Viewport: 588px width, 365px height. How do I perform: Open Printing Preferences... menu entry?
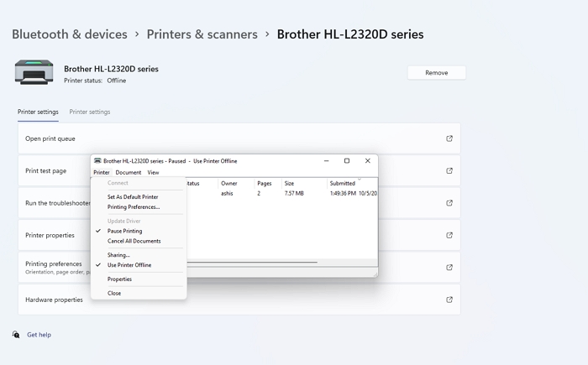134,207
